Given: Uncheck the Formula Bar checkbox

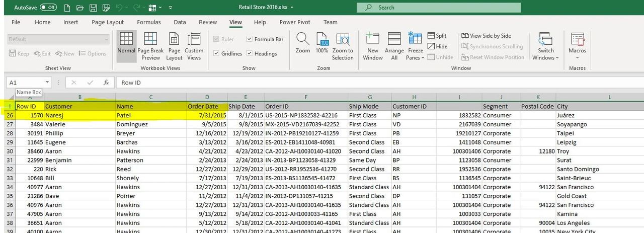Looking at the screenshot, I should click(x=250, y=39).
